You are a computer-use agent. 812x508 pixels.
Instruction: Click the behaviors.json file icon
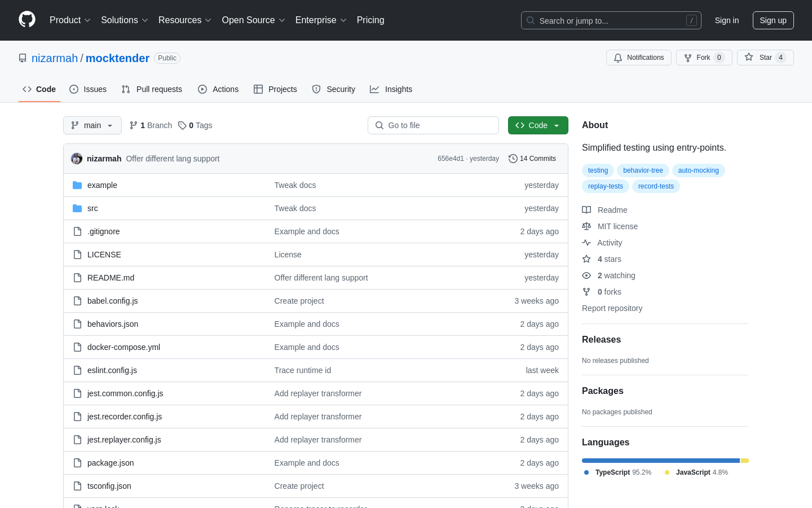click(77, 324)
